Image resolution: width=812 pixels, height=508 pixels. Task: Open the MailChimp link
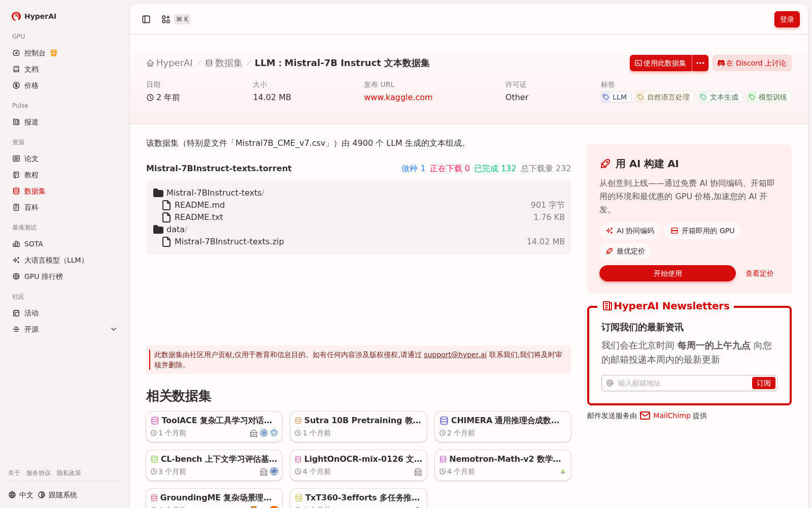pyautogui.click(x=665, y=416)
